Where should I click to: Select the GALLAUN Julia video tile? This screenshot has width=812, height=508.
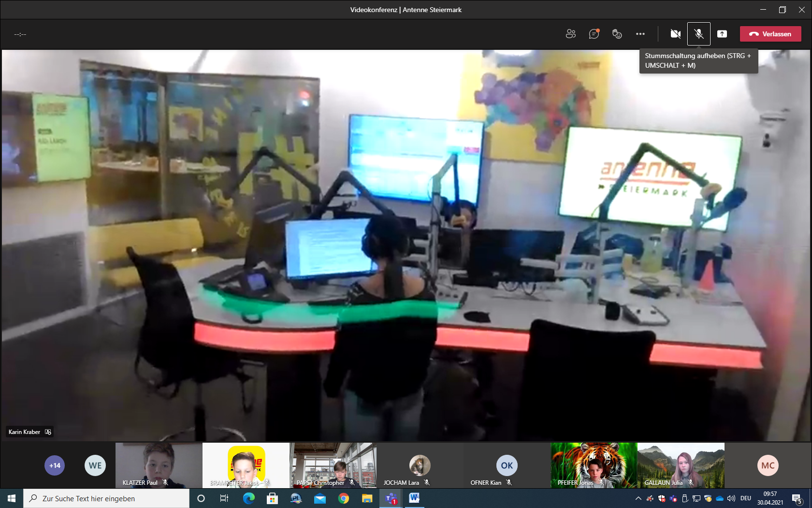point(681,465)
